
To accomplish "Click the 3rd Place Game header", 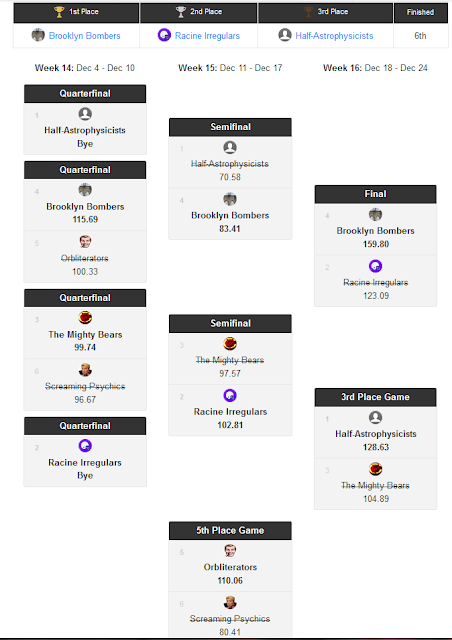I will click(x=375, y=397).
